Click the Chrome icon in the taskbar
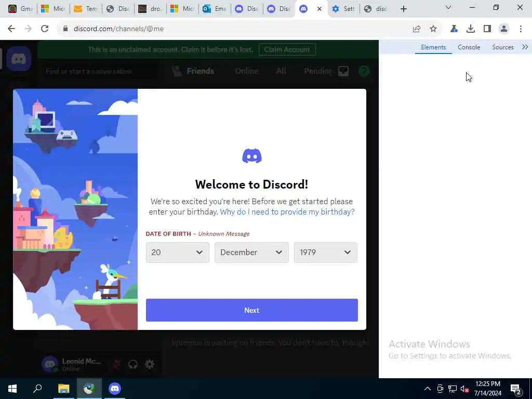This screenshot has width=532, height=399. 89,389
